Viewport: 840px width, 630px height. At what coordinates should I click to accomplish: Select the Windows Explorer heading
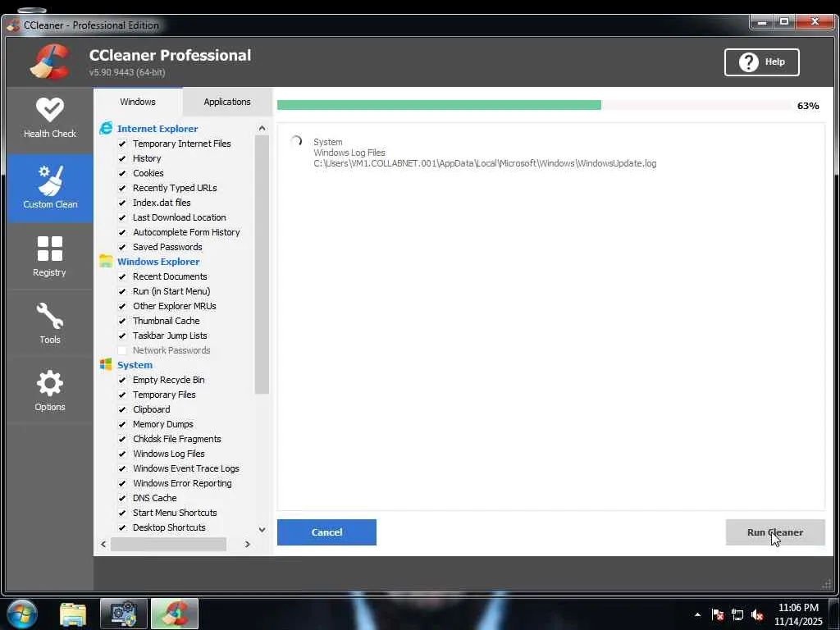158,262
